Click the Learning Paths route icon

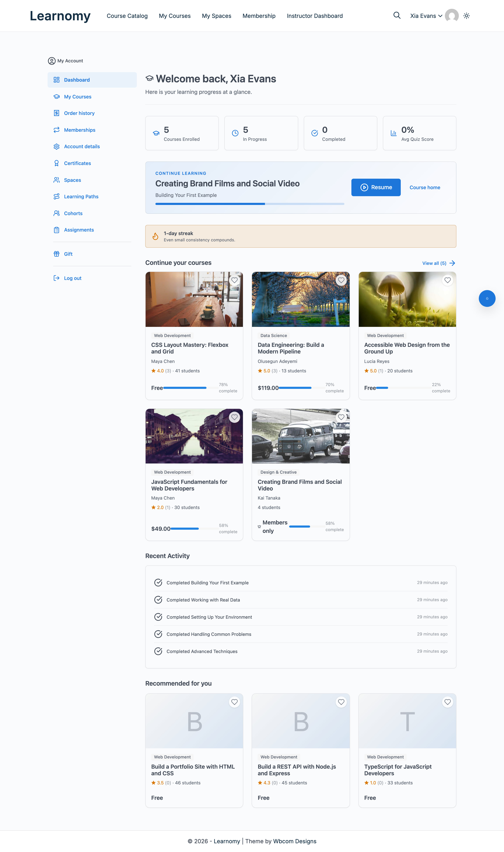tap(56, 196)
